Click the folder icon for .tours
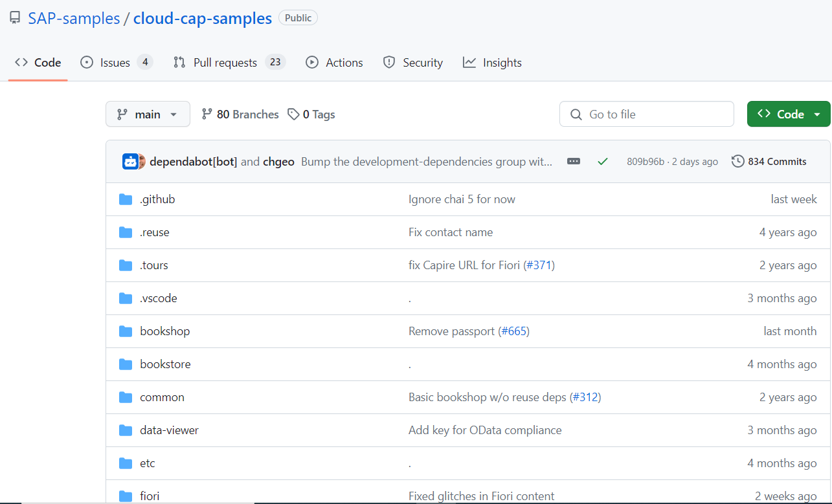Screen dimensions: 832x504 (126, 265)
